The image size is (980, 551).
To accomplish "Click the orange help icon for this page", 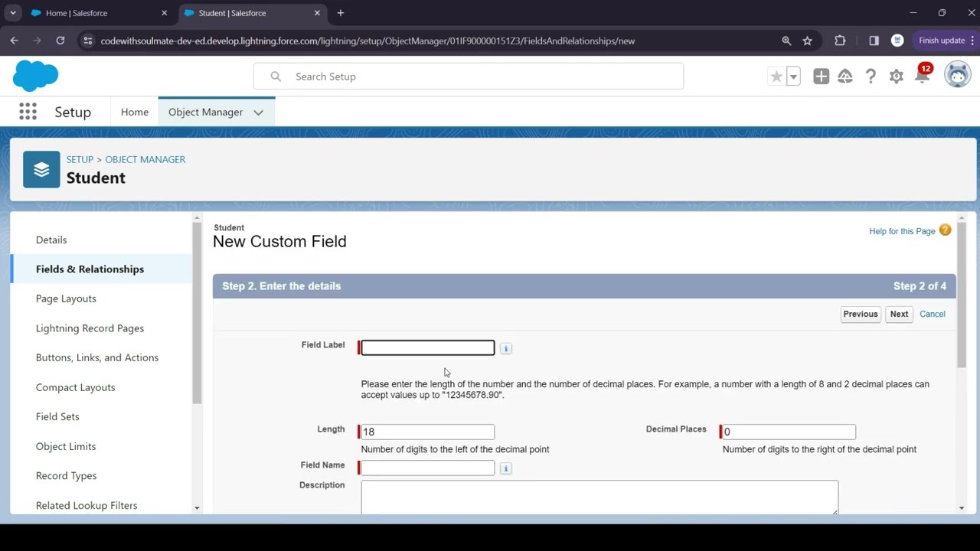I will point(945,230).
